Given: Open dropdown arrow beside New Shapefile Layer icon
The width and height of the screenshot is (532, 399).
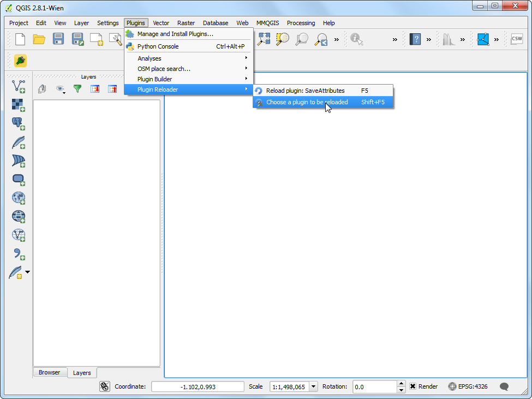Looking at the screenshot, I should pyautogui.click(x=27, y=272).
